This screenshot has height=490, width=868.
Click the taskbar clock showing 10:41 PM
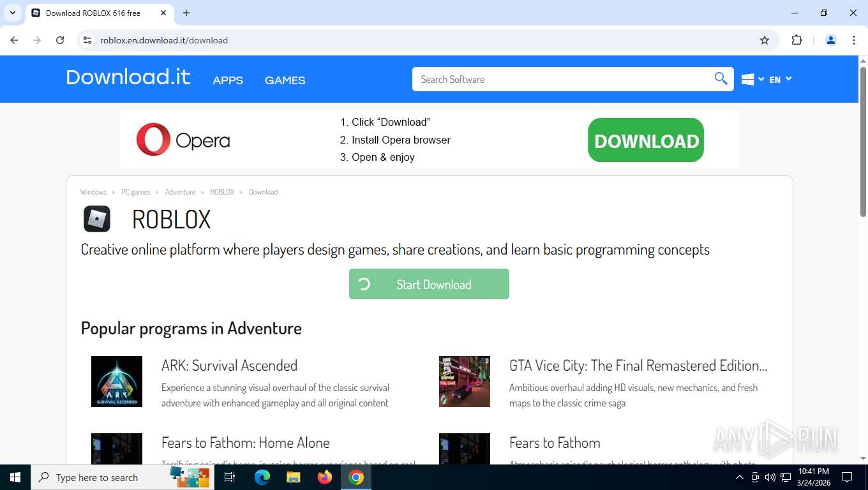click(x=813, y=477)
